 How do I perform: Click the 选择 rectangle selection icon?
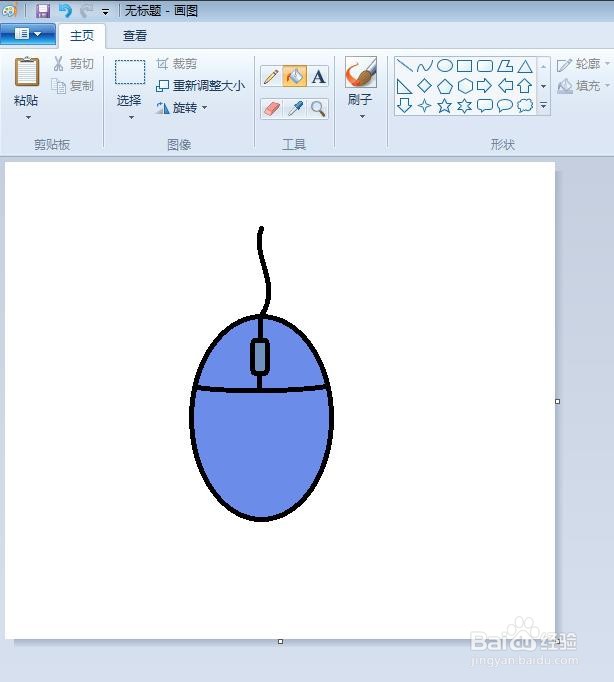tap(130, 72)
